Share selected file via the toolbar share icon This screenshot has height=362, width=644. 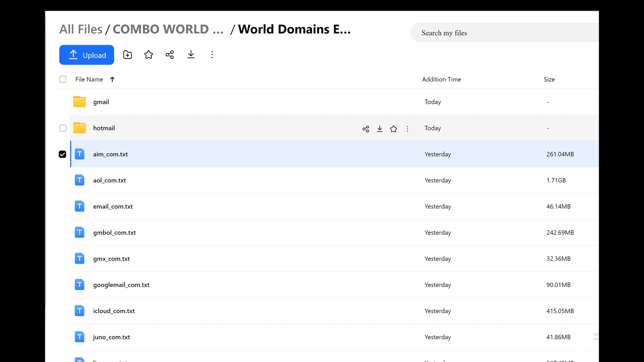[170, 55]
